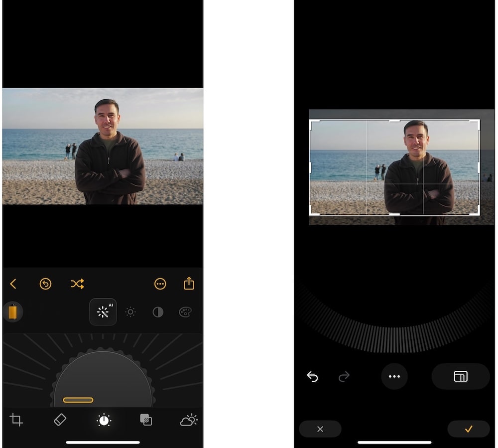Tap the orange slider indicator on dial

pos(78,400)
